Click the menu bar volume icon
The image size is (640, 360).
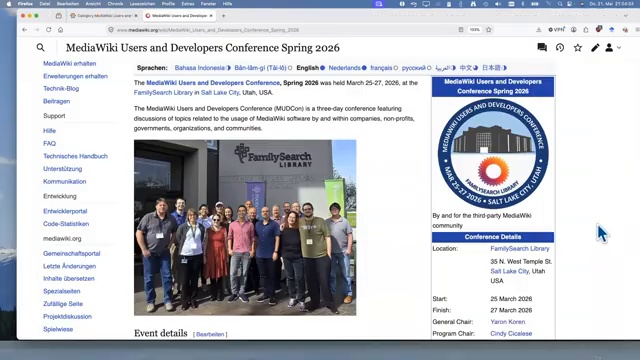tap(498, 4)
